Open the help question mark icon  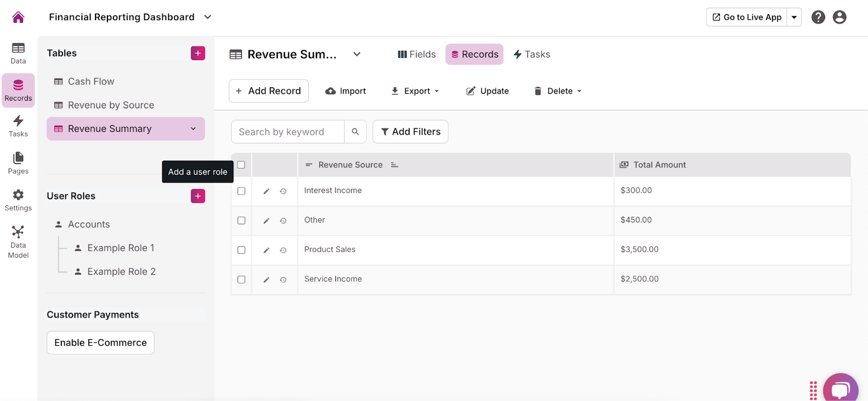click(818, 17)
